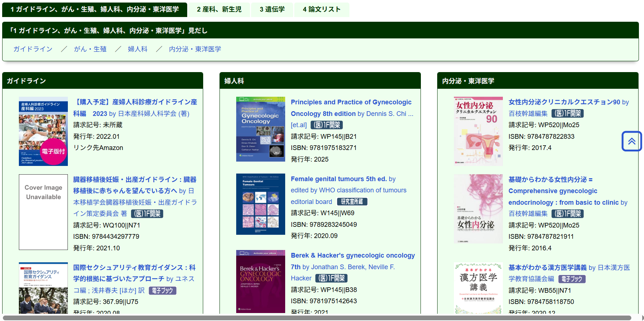644x321 pixels.
Task: Click 電子ブック badge on 漢方医学講義 entry
Action: [571, 279]
